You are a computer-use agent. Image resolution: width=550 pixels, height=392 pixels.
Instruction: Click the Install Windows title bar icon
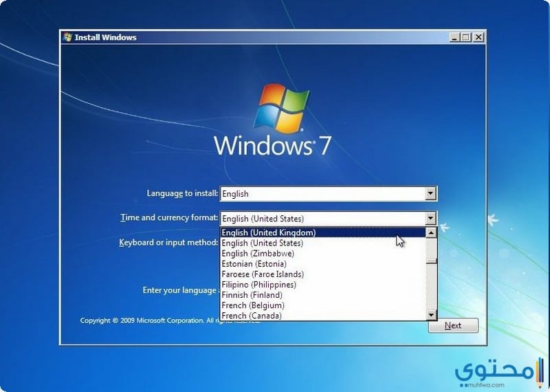pyautogui.click(x=67, y=37)
